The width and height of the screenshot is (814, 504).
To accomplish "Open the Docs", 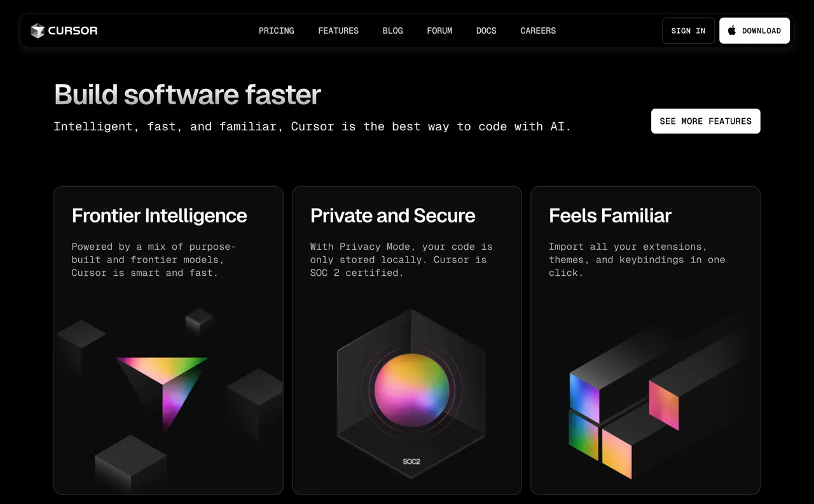I will (x=486, y=31).
